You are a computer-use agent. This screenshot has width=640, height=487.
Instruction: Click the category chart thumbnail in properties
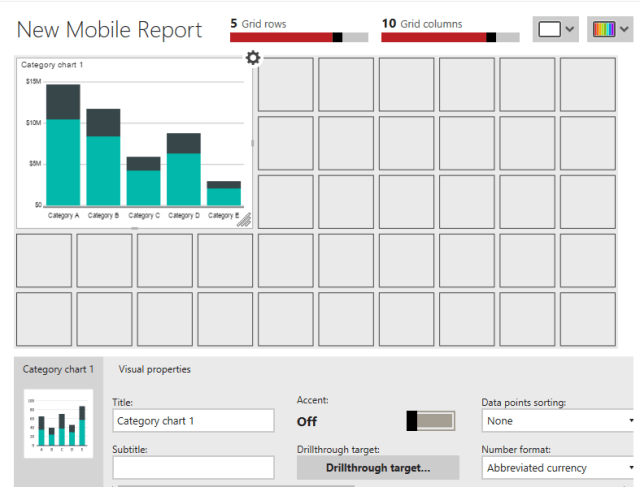point(57,424)
